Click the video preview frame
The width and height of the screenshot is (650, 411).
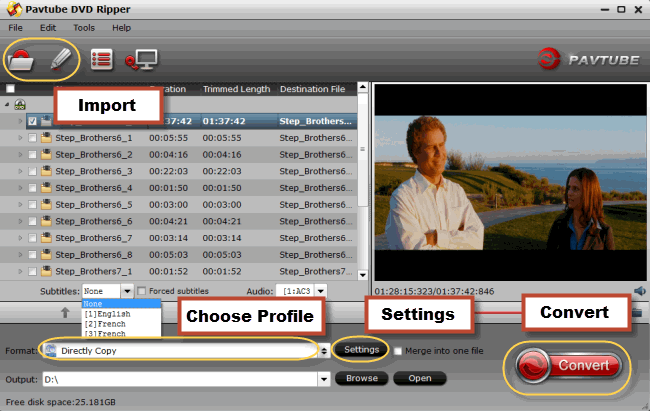[511, 182]
